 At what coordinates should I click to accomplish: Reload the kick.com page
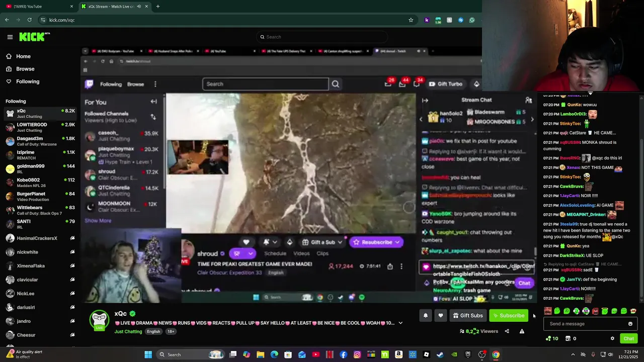pyautogui.click(x=29, y=20)
